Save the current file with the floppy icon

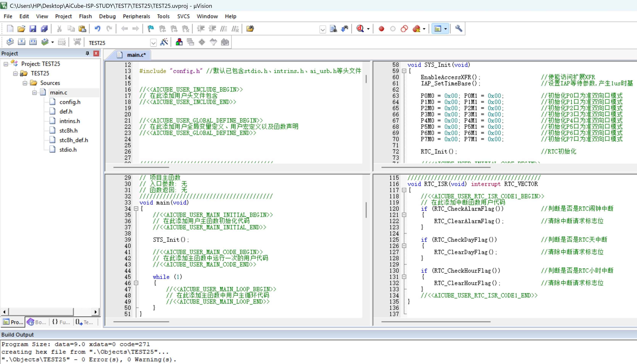click(33, 29)
